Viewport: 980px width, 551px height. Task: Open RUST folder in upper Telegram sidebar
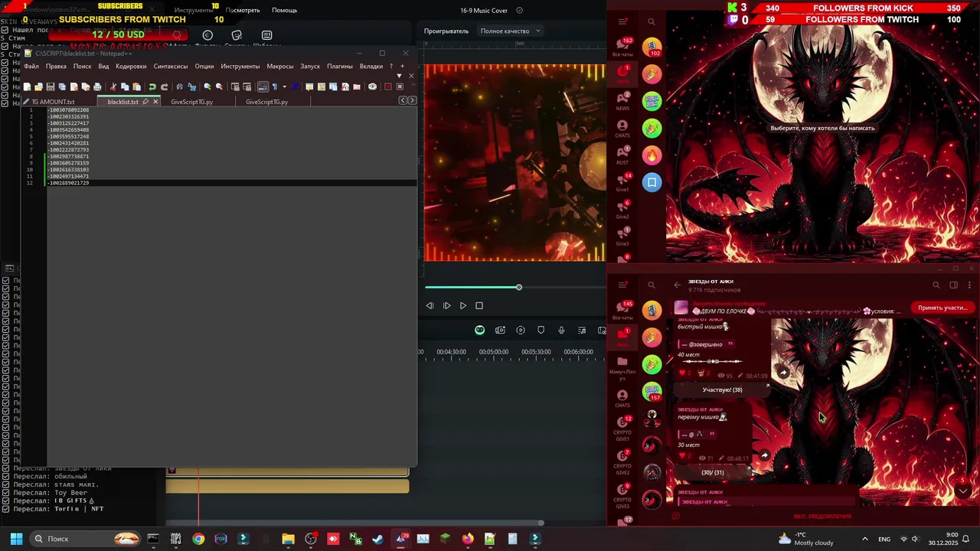click(x=622, y=155)
